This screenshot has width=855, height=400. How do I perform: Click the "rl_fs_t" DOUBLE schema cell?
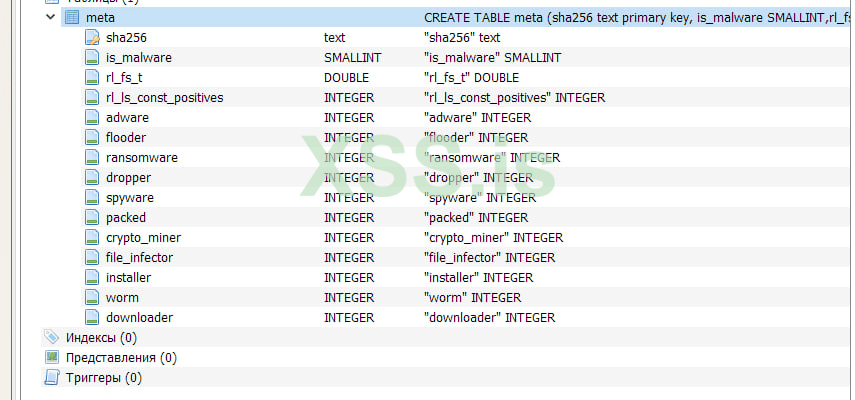point(471,78)
